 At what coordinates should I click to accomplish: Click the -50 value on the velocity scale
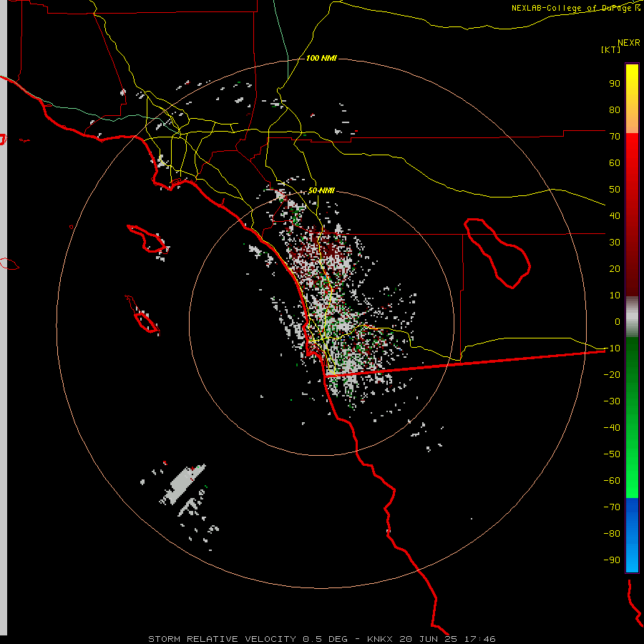coord(612,454)
